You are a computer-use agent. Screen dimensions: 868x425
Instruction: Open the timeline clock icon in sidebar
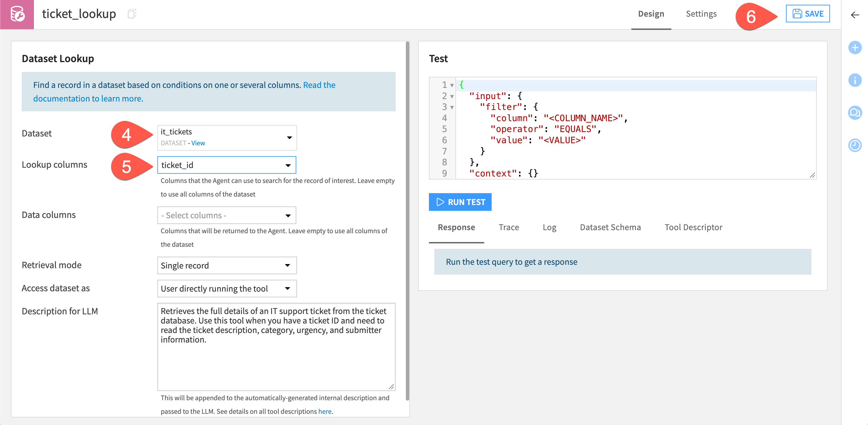click(855, 145)
